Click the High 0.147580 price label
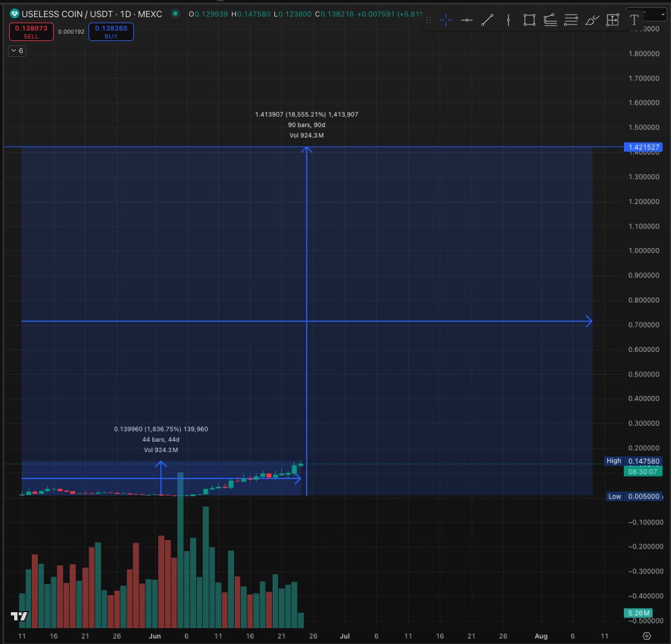Screen dimensions: 671x644 coord(633,461)
